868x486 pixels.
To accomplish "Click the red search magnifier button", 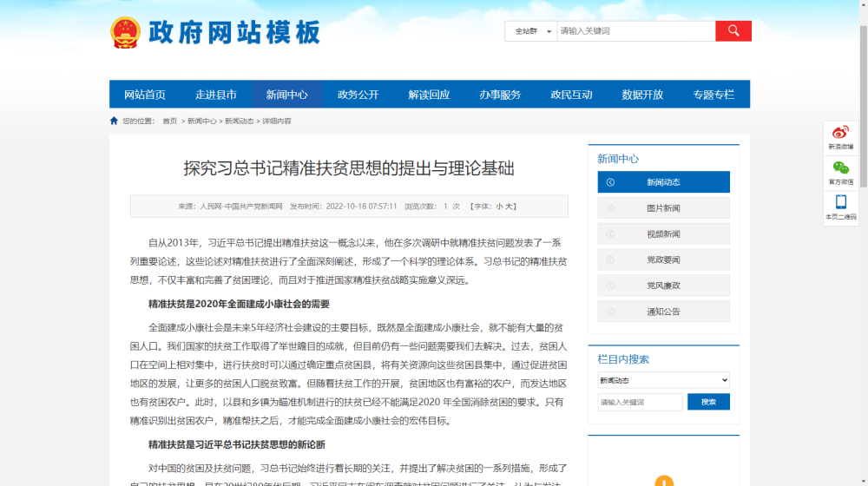I will pyautogui.click(x=733, y=31).
